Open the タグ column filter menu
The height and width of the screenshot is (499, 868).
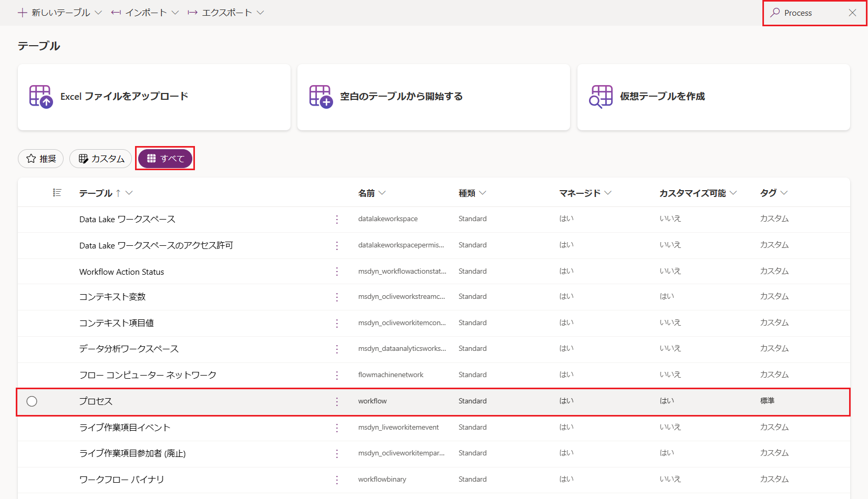coord(784,193)
